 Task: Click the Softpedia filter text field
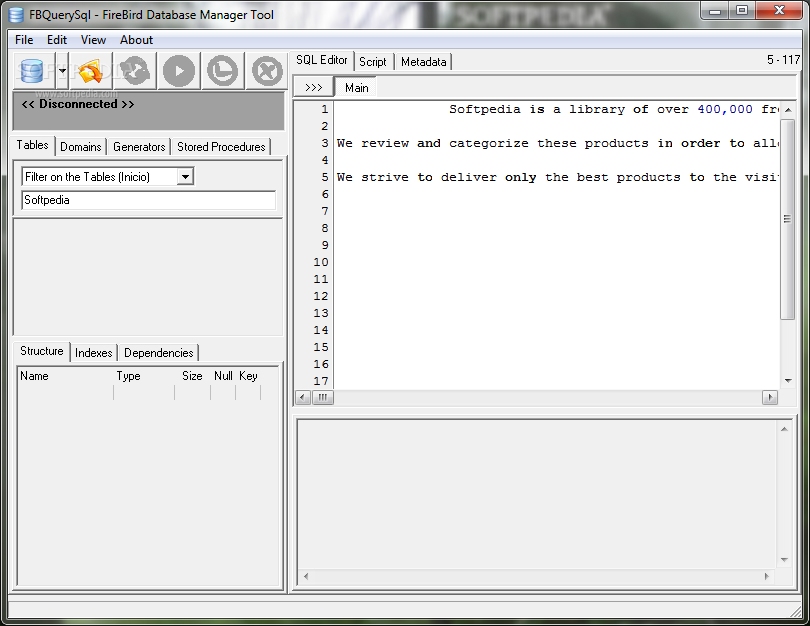point(149,200)
